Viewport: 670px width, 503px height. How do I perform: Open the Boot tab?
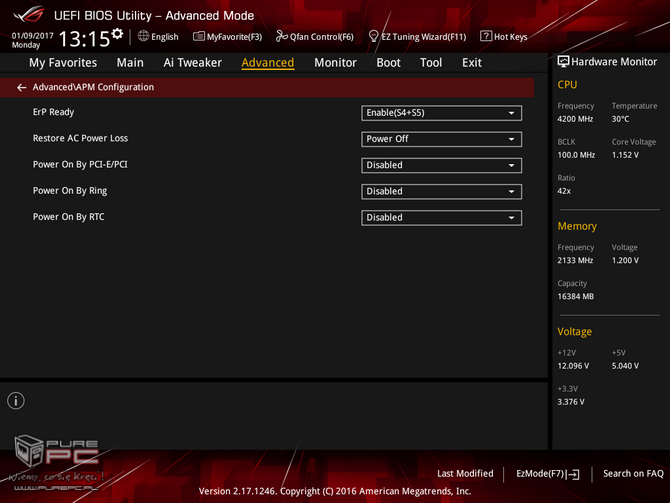click(388, 63)
